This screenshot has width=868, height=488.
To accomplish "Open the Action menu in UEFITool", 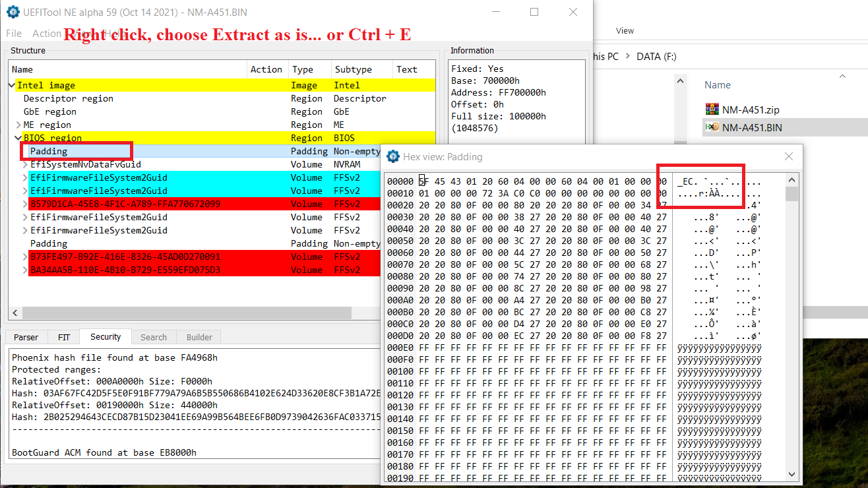I will tap(47, 33).
